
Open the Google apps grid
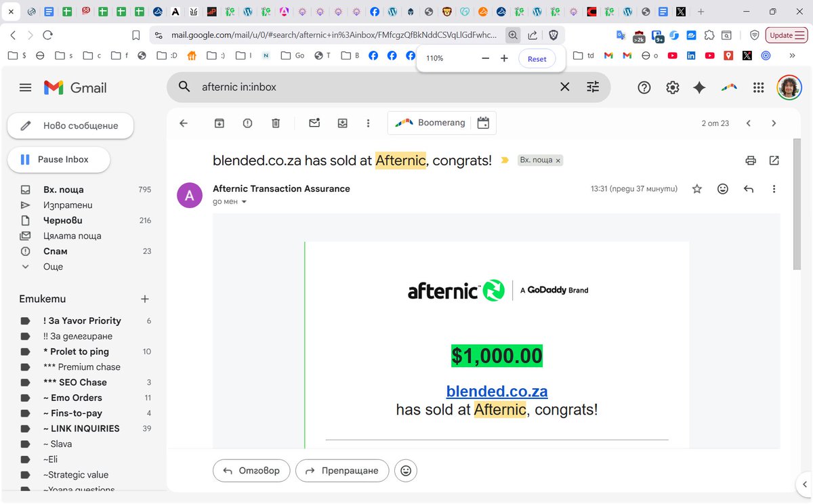coord(759,87)
